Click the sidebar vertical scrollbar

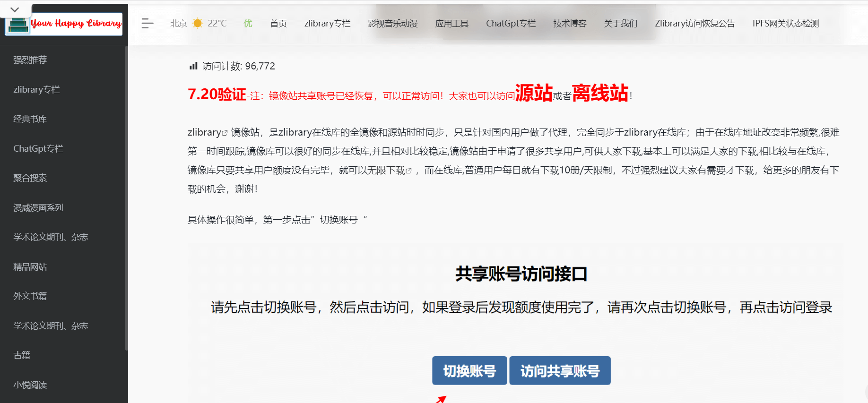pos(126,198)
